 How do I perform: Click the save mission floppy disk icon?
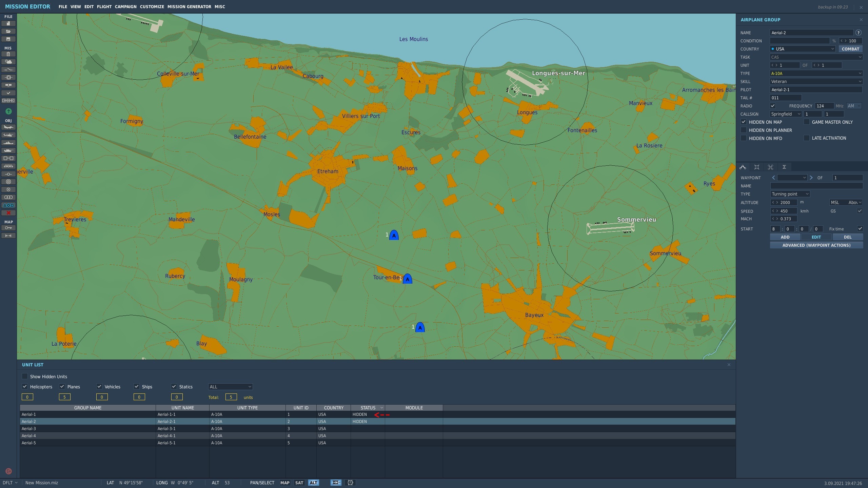click(x=8, y=39)
